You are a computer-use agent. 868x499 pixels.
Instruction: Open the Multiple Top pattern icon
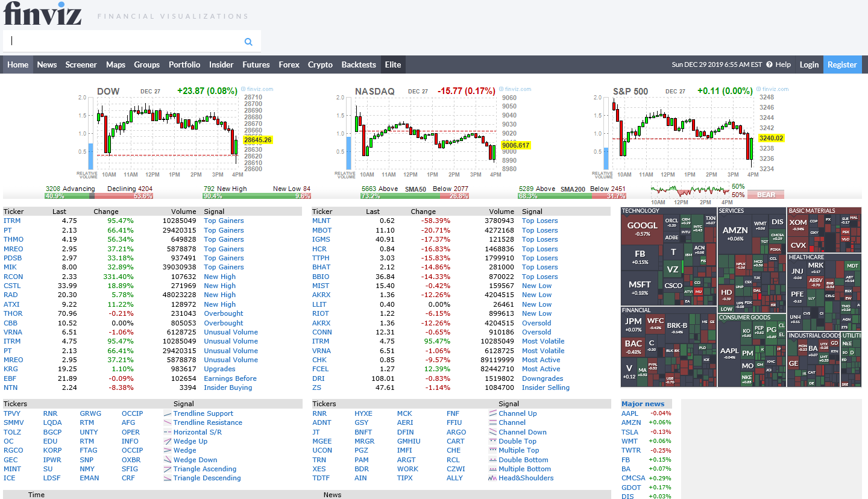coord(493,450)
